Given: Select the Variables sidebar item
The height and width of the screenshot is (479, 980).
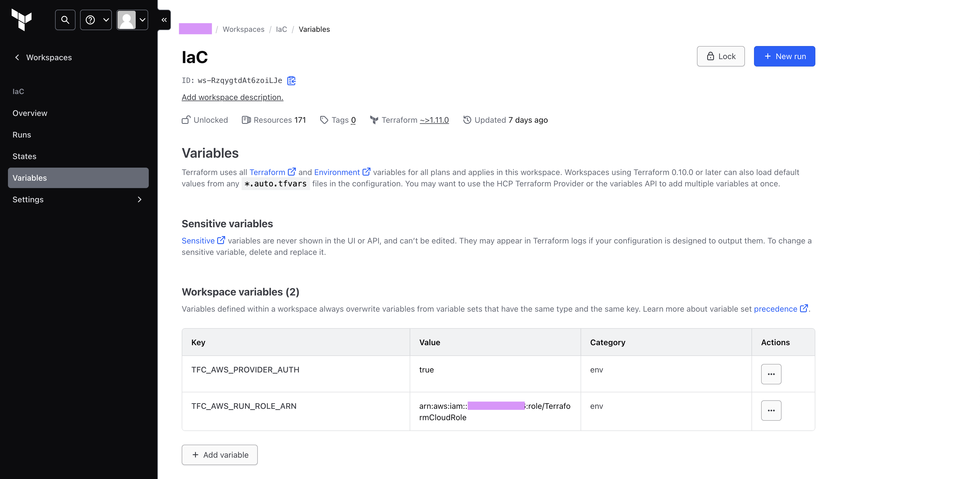Looking at the screenshot, I should pos(78,178).
